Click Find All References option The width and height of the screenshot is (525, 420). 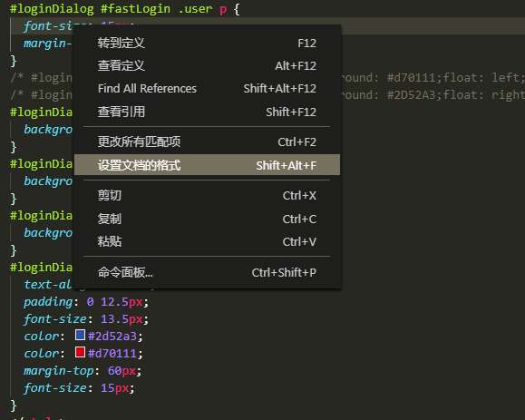coord(207,88)
